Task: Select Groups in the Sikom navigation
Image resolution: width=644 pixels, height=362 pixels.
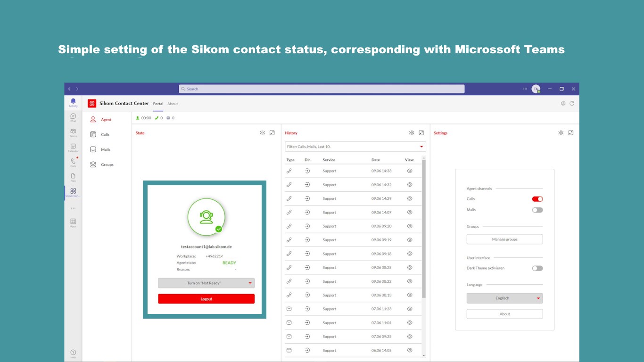Action: [x=102, y=165]
